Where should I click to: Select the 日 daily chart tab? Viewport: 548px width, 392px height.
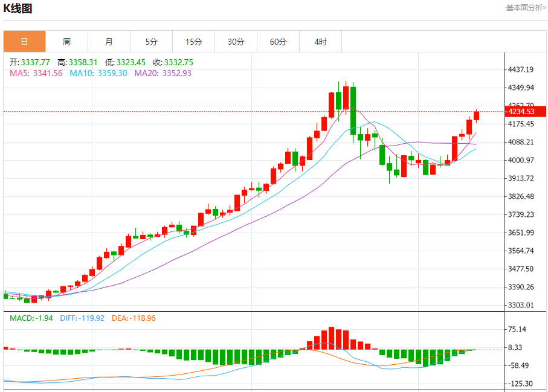(24, 42)
